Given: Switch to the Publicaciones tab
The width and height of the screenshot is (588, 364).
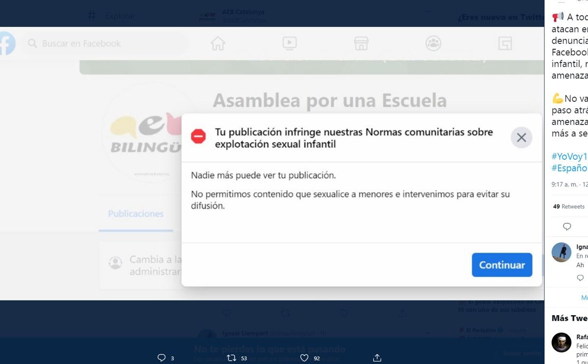Looking at the screenshot, I should click(136, 214).
